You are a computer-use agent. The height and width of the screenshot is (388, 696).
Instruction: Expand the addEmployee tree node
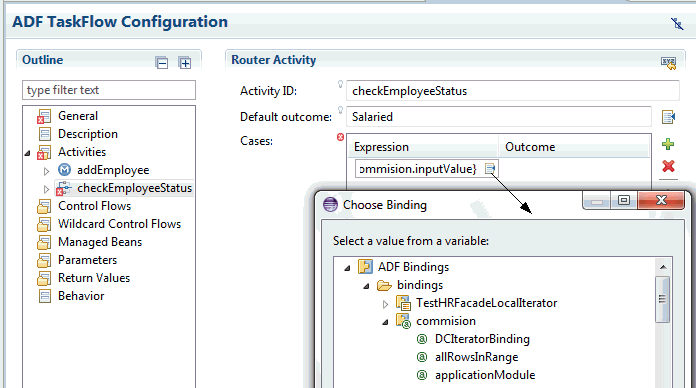(x=46, y=171)
